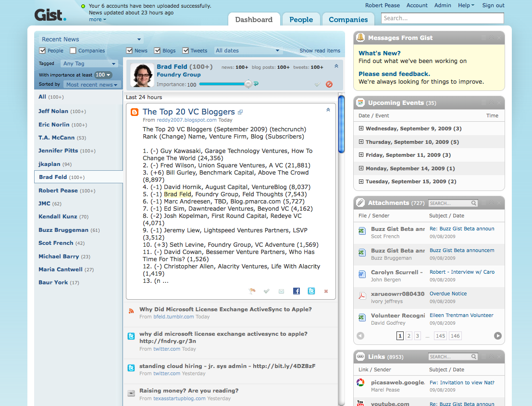Click the PDF icon for xarueowrr080430 attachment
The image size is (532, 406).
362,295
